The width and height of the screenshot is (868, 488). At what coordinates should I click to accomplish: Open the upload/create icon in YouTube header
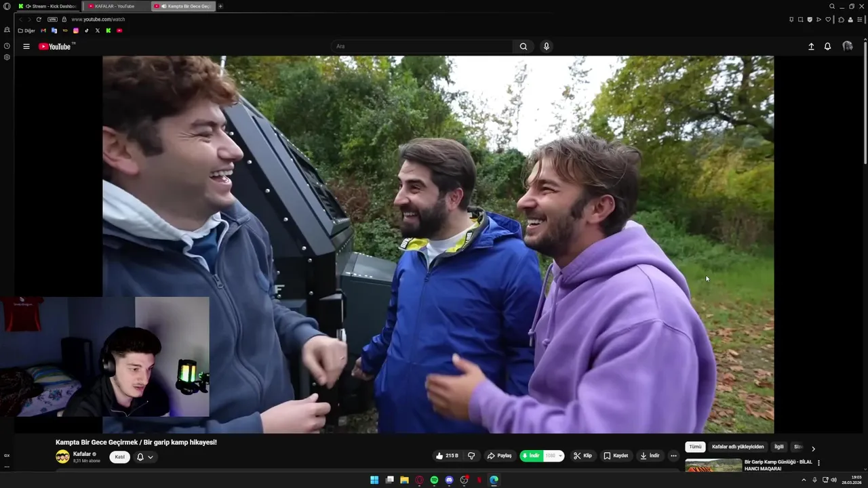pos(811,46)
